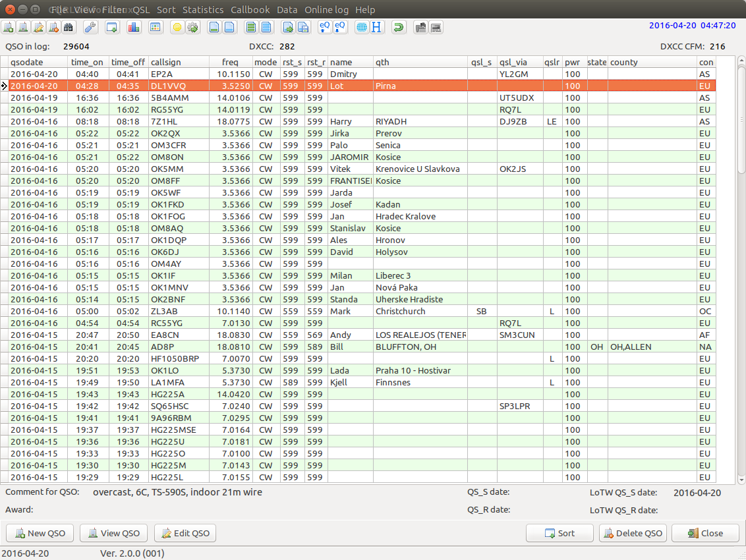Click the Delete QSO toolbar icon with red minus

tap(54, 27)
